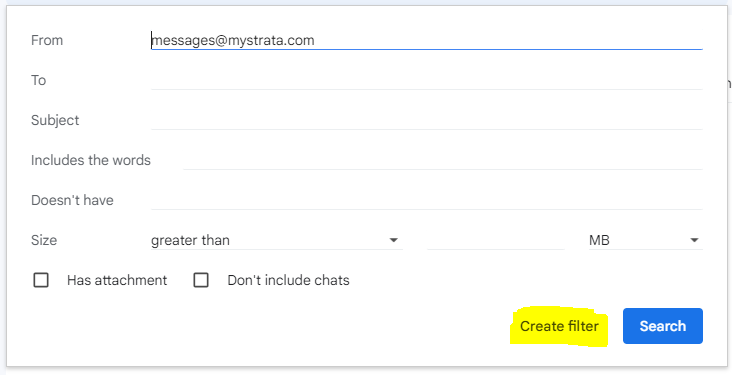Screen dimensions: 732x375
Task: Select the Includes the words field
Action: [443, 160]
